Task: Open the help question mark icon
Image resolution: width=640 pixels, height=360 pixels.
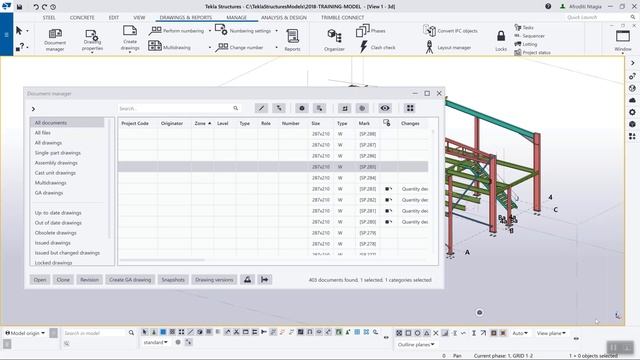Action: coord(548,7)
